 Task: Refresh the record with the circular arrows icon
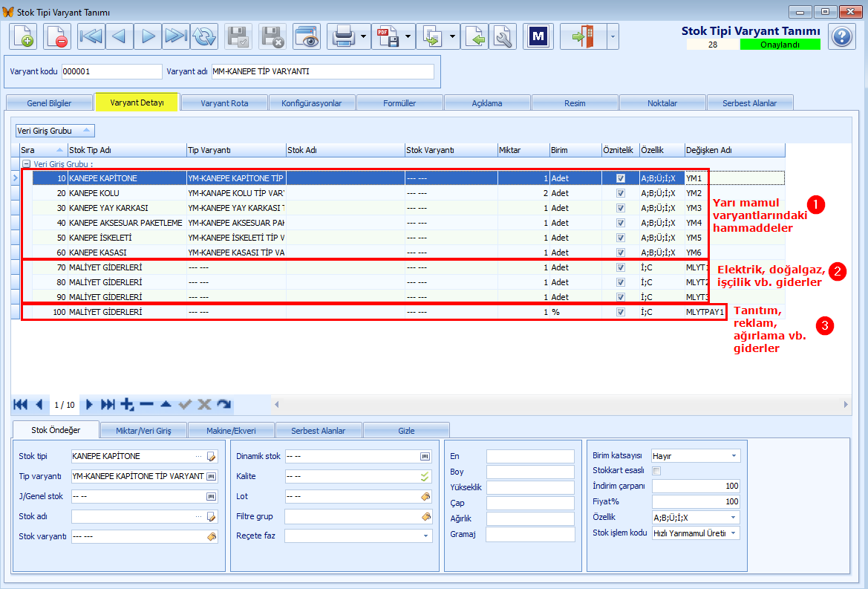[x=204, y=36]
